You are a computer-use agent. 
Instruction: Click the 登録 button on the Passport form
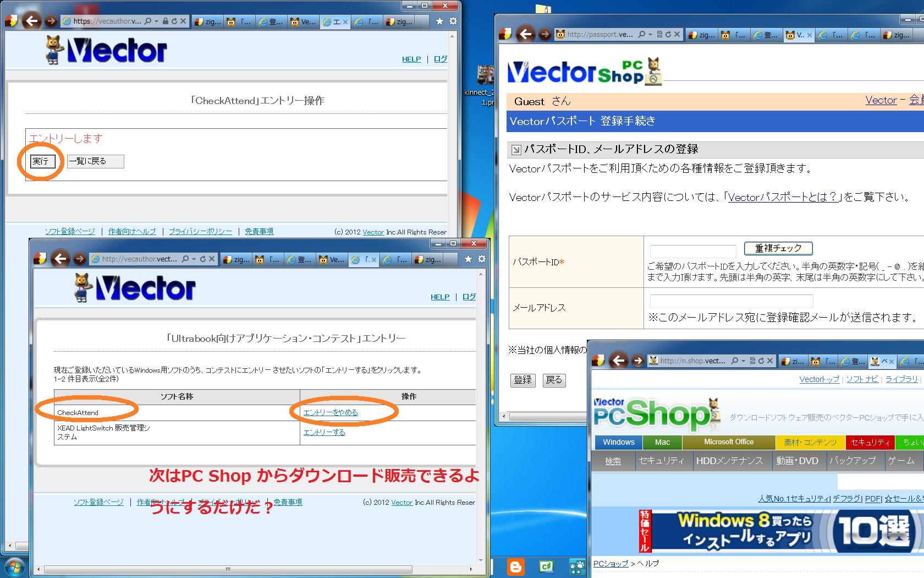(x=522, y=380)
